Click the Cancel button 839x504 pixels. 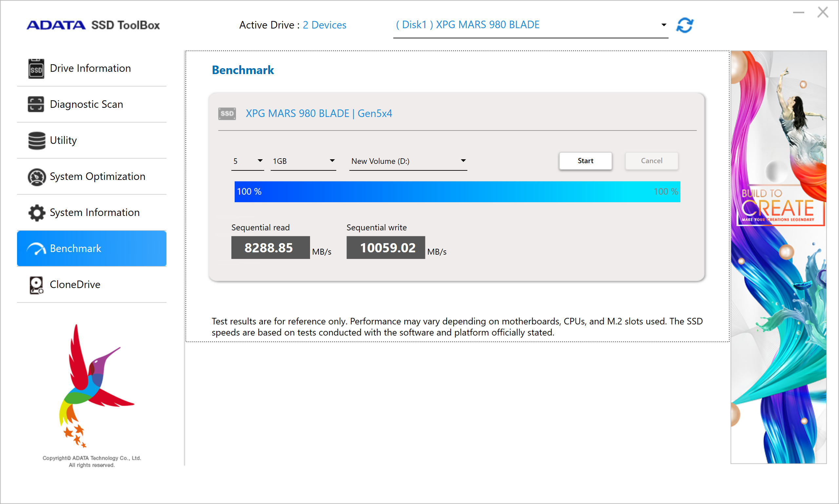pyautogui.click(x=652, y=161)
